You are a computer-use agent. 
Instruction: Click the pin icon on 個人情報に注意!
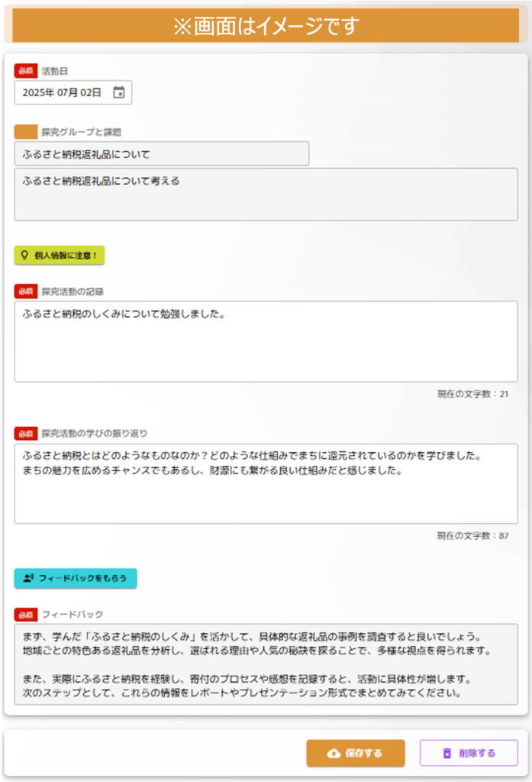click(x=24, y=255)
